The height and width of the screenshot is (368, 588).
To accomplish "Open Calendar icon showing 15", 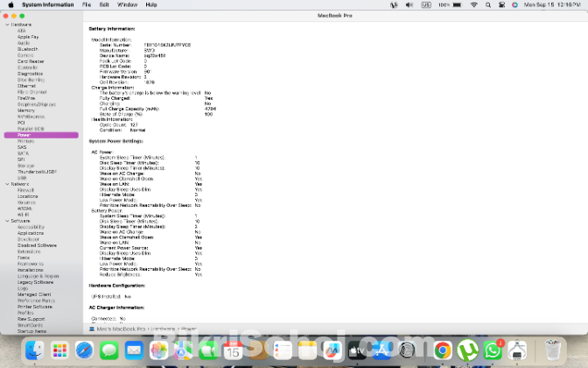I will [233, 350].
